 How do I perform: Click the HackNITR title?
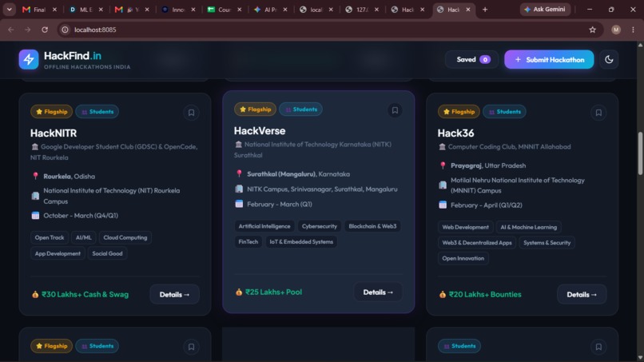[x=54, y=133]
